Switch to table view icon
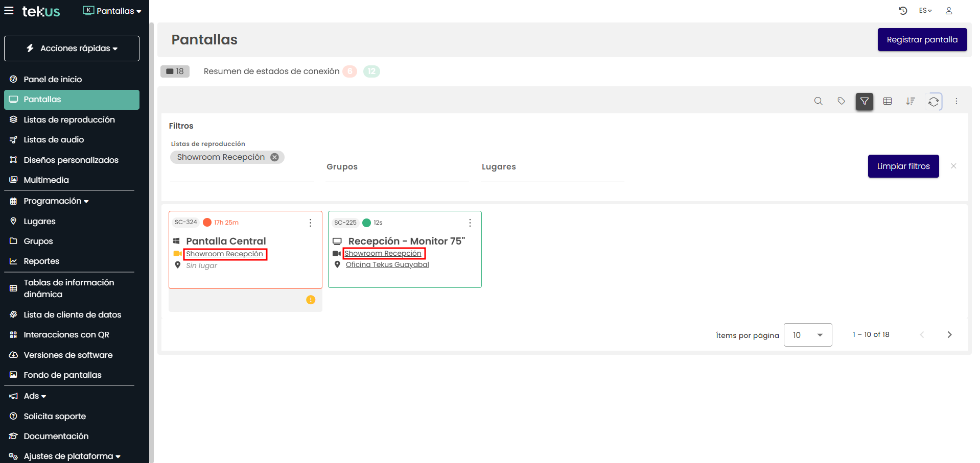980x463 pixels. coord(888,101)
